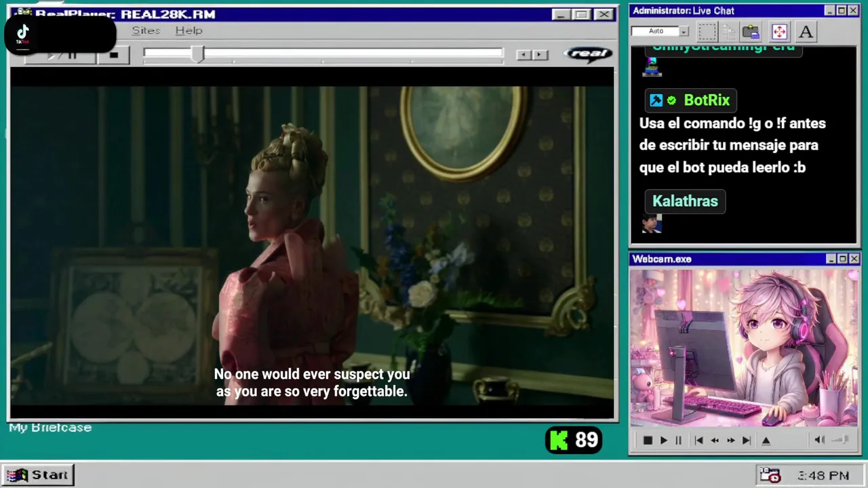The image size is (868, 488).
Task: Click the left arrow next to RealPlayer's seek bar
Action: (524, 55)
